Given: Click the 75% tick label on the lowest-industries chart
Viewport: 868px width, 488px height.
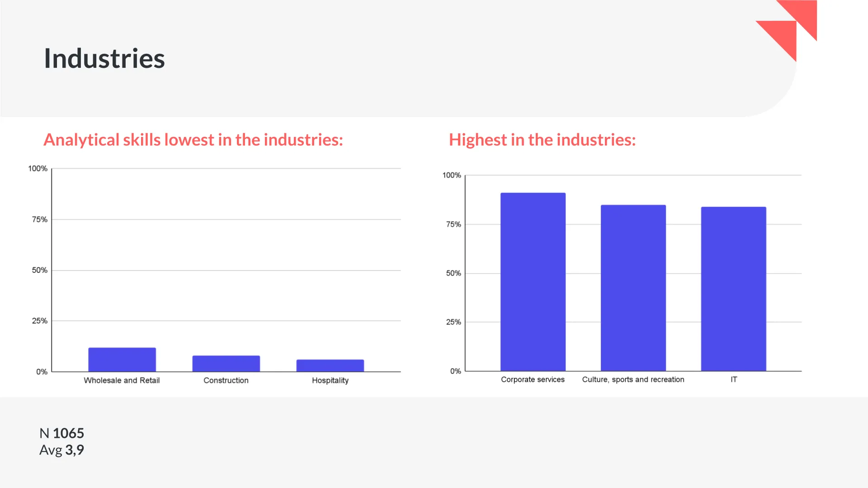Looking at the screenshot, I should [x=39, y=220].
